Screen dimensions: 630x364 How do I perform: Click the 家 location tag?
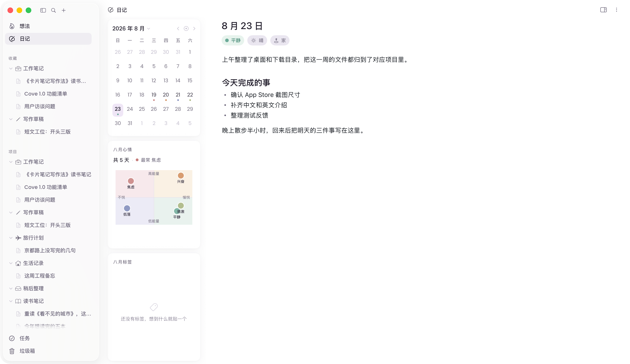[x=280, y=41]
